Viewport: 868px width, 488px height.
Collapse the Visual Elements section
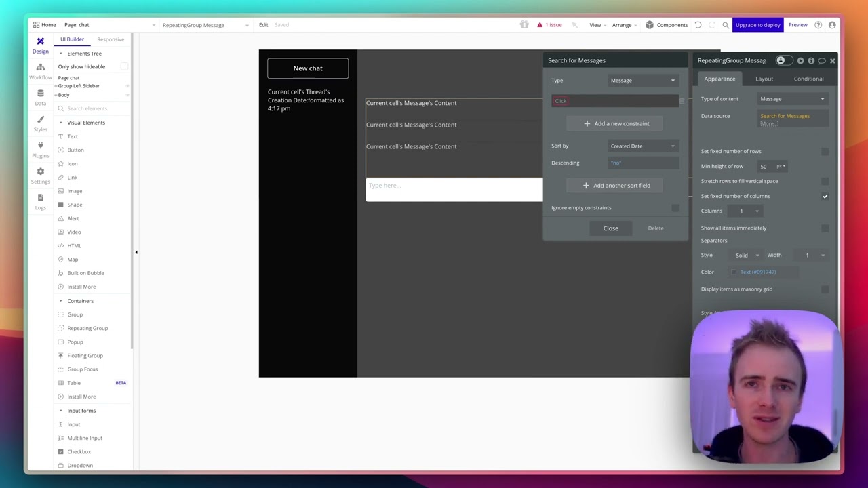coord(60,123)
